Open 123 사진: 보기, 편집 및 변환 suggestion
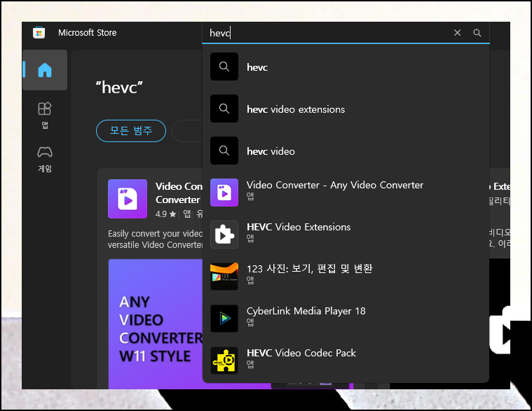 point(346,277)
